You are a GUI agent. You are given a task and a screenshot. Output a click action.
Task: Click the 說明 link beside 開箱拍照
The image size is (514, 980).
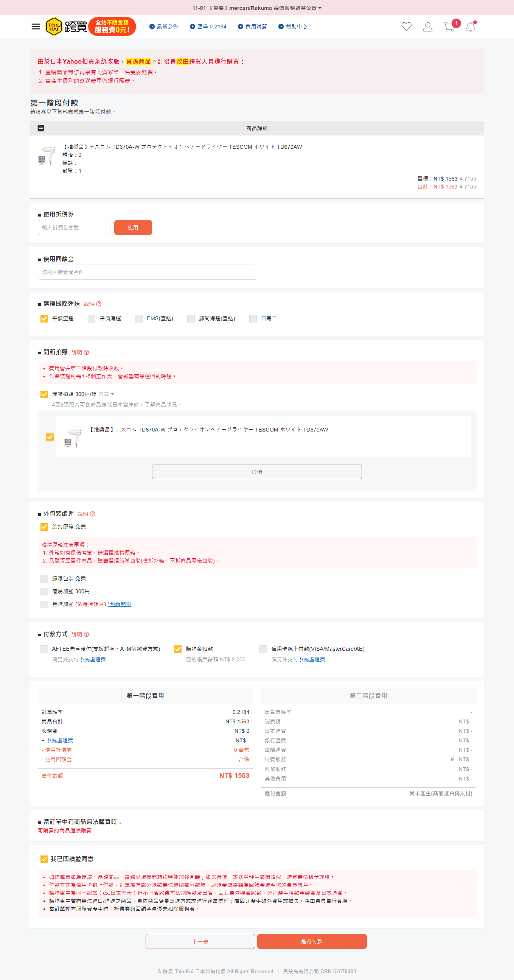click(x=77, y=352)
